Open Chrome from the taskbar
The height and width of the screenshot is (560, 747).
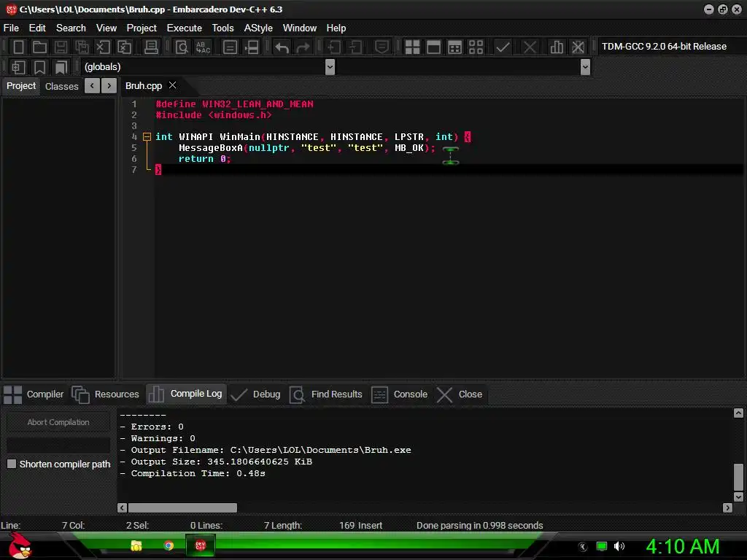pos(169,545)
